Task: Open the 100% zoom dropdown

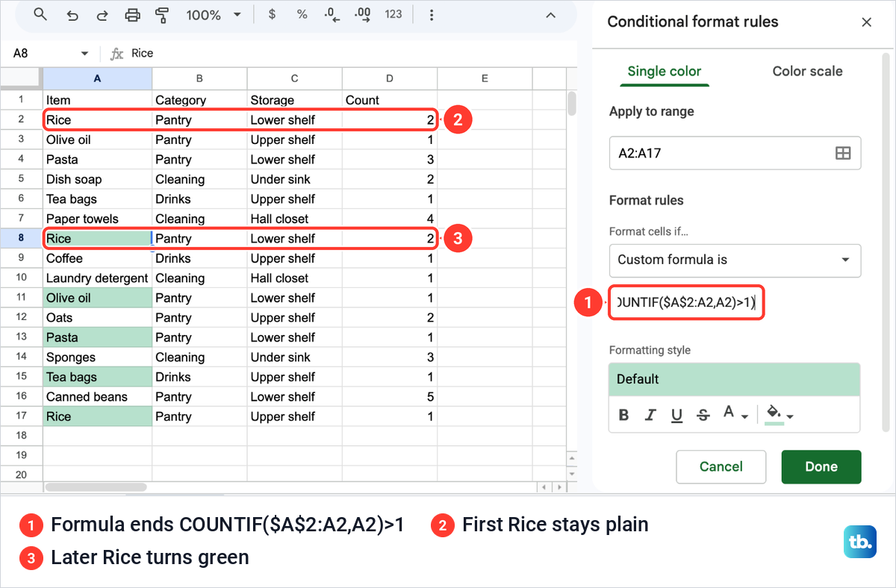Action: 214,15
